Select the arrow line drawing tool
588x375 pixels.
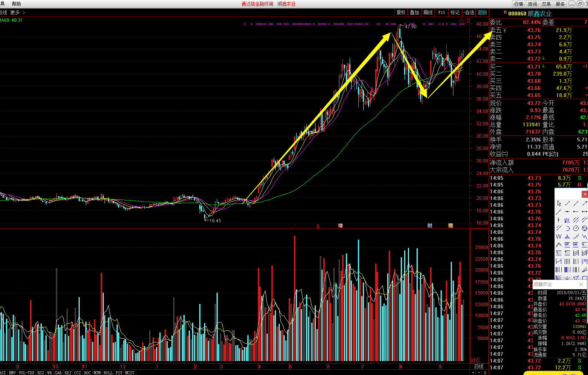(x=585, y=203)
